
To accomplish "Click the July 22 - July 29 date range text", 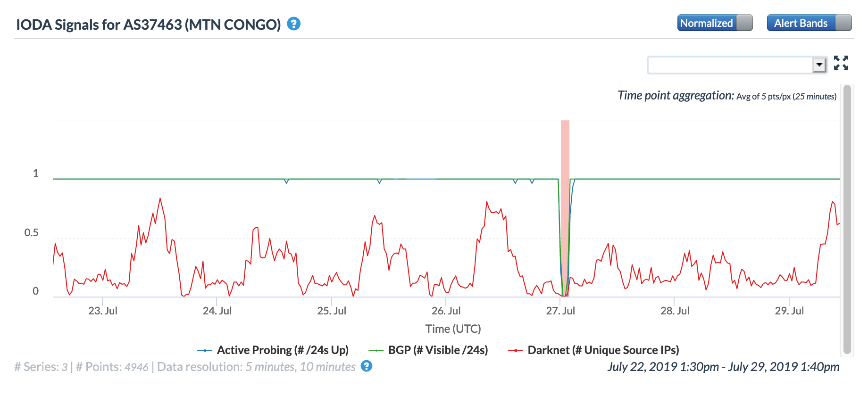I will (723, 367).
